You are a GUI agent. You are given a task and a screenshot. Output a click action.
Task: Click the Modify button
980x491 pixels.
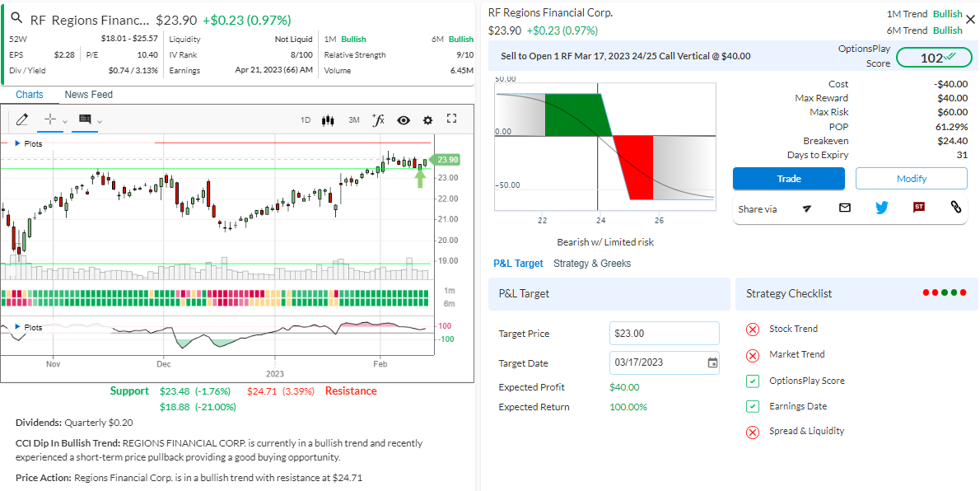[x=912, y=178]
